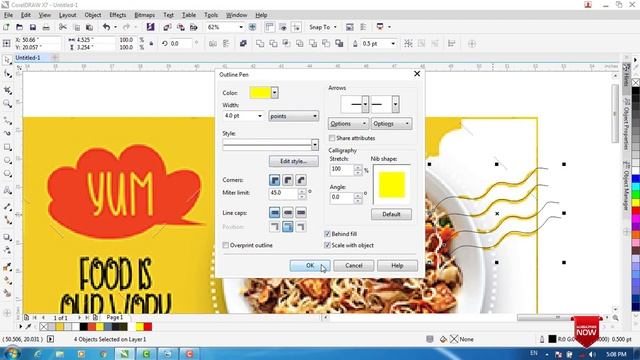Select the Eyedropper tool in toolbox
The image size is (640, 360).
point(7,267)
